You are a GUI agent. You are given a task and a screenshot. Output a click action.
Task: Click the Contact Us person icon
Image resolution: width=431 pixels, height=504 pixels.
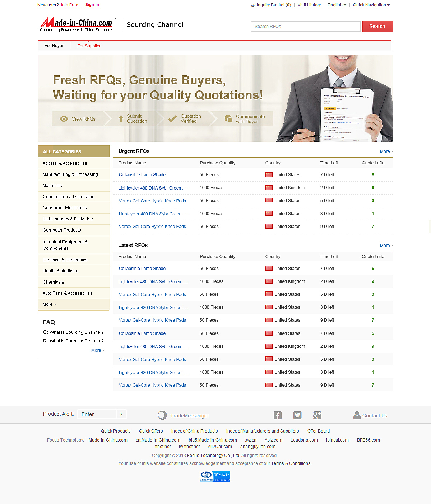pyautogui.click(x=357, y=415)
